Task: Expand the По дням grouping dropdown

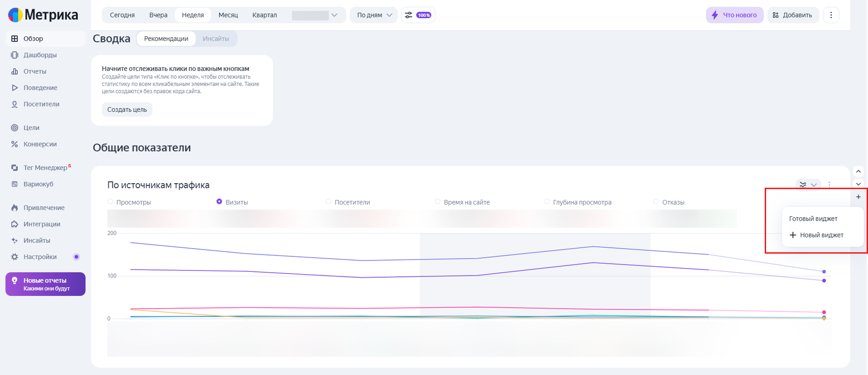Action: [374, 15]
